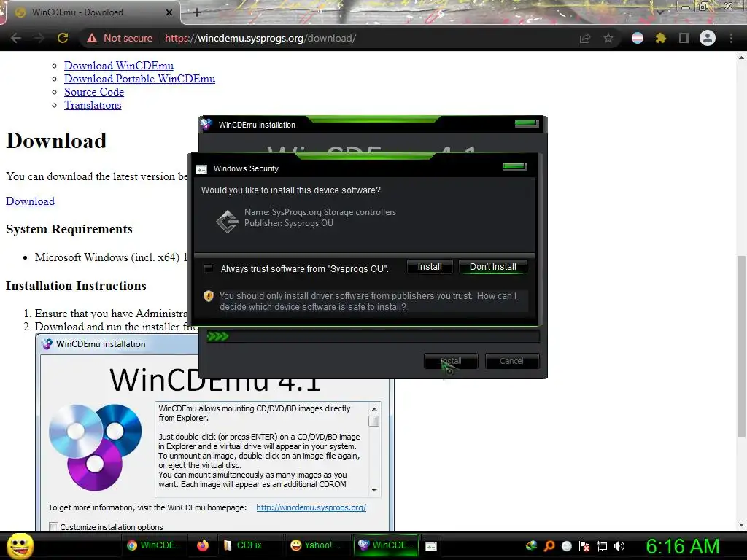
Task: Click the installer progress bar
Action: (x=373, y=337)
